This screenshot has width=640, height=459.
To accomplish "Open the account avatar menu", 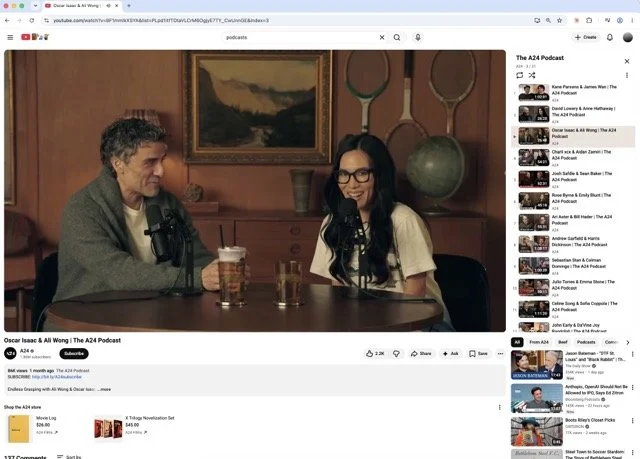I will point(627,37).
